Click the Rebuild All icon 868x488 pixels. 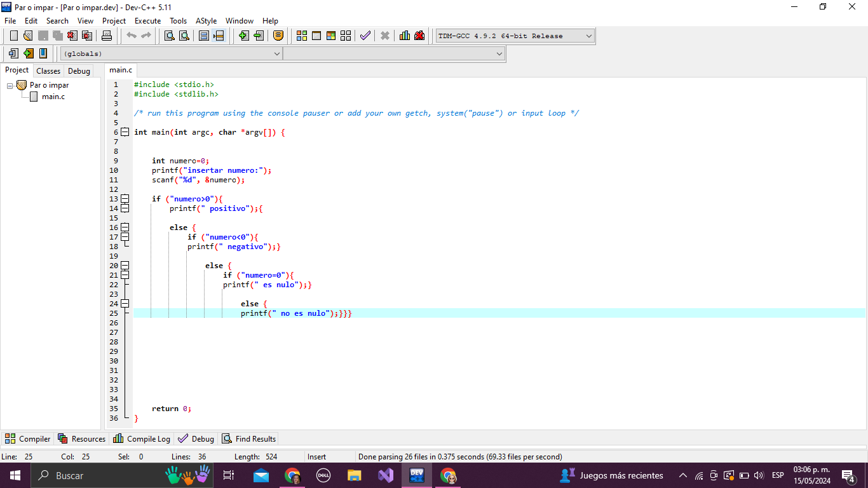tap(346, 36)
